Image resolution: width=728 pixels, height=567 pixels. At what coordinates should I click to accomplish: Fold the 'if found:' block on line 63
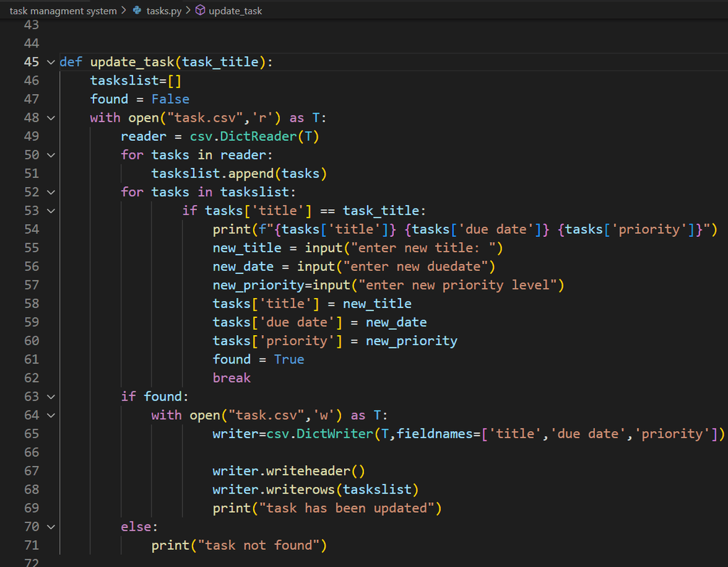(50, 396)
